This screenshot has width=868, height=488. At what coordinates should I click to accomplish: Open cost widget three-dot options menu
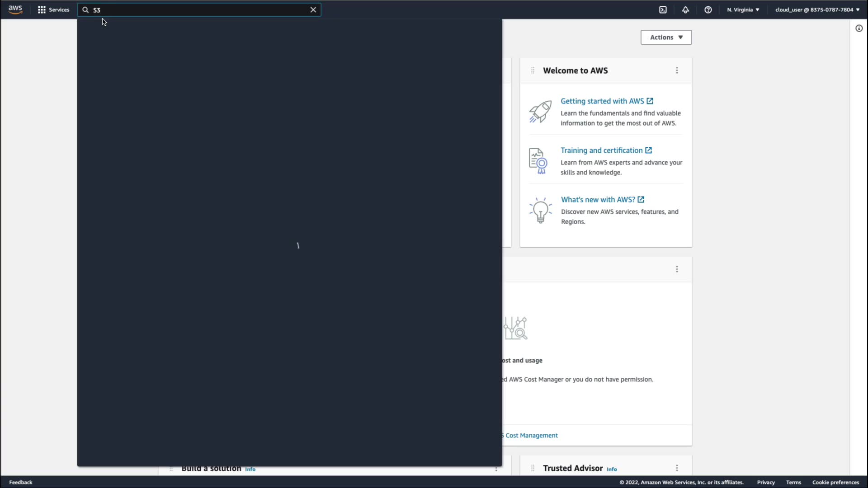(677, 269)
